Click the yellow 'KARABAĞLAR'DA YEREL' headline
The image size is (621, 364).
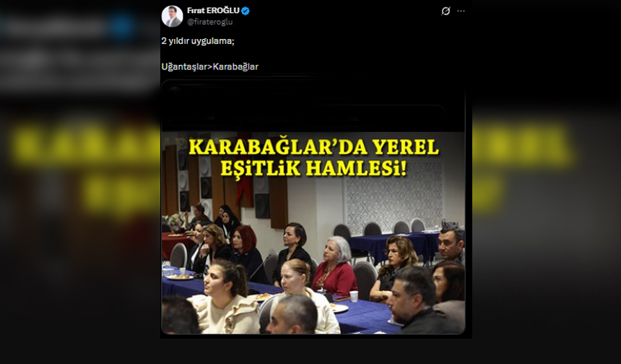[313, 148]
